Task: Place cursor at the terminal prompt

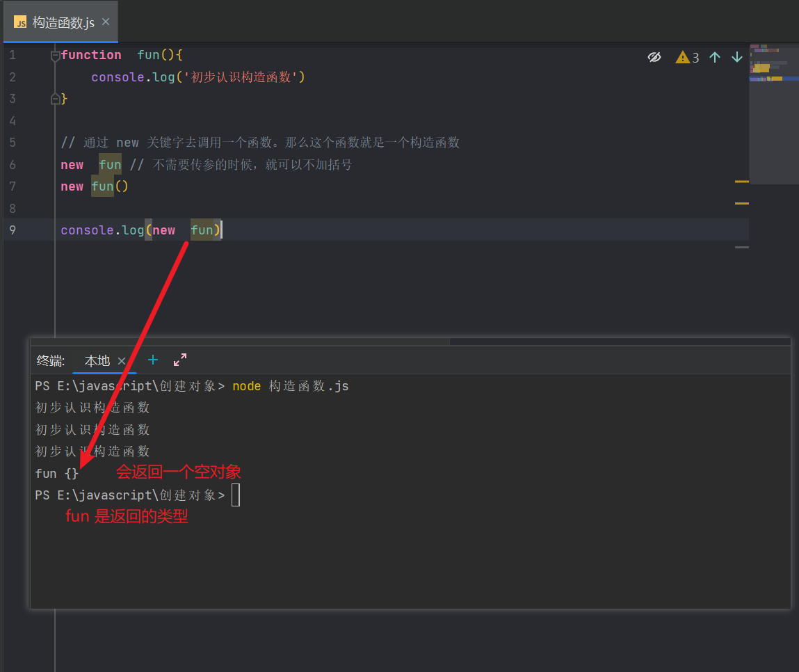Action: tap(236, 495)
